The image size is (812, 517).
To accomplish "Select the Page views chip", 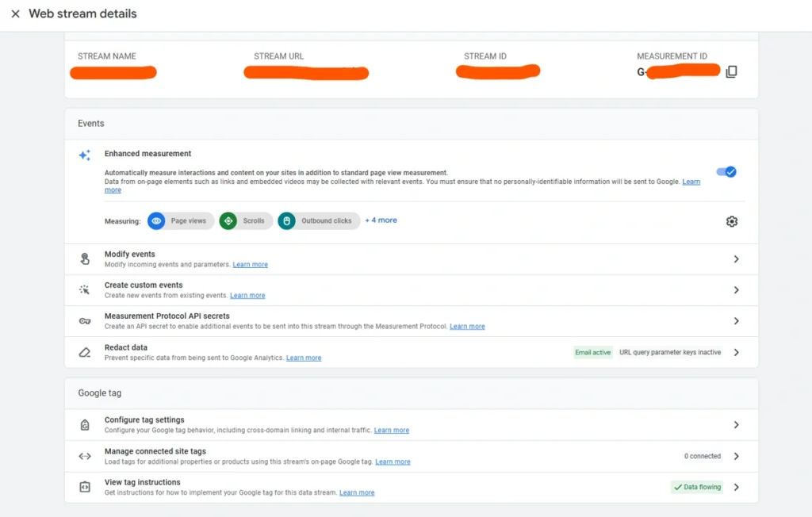I will pyautogui.click(x=180, y=220).
